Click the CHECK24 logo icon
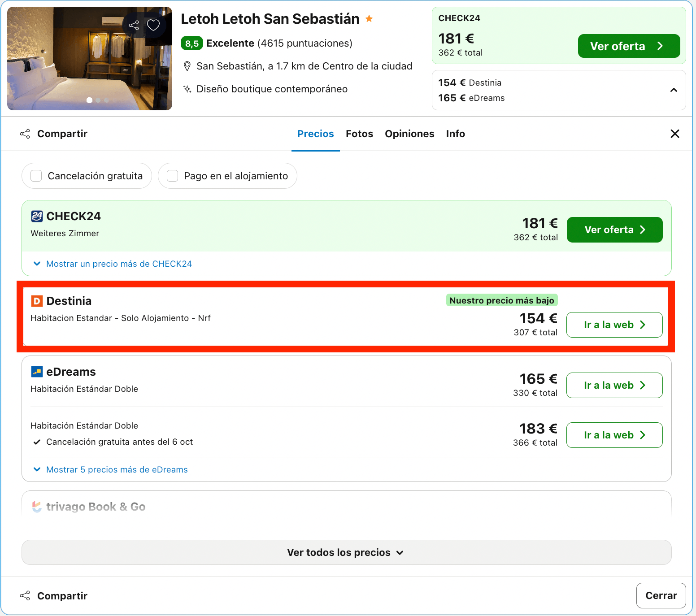 [x=37, y=216]
